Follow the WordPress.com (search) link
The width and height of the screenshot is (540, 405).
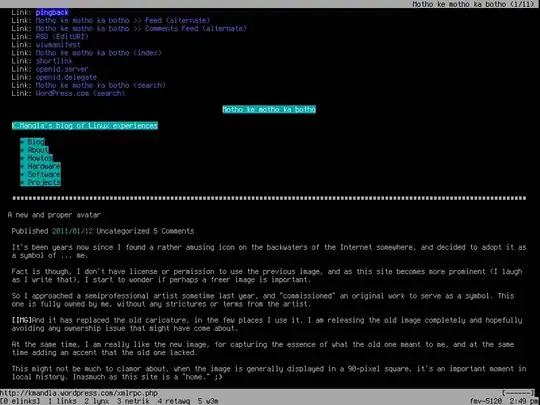click(80, 93)
